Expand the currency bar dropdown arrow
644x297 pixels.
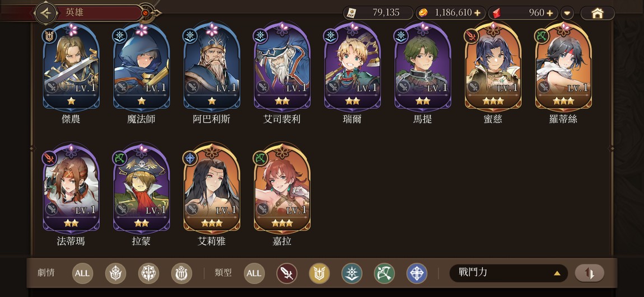(x=567, y=13)
